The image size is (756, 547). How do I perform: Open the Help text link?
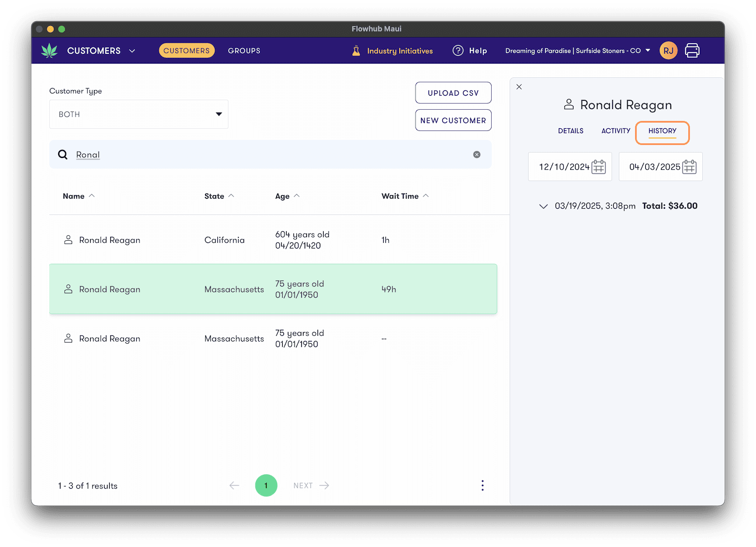(478, 51)
